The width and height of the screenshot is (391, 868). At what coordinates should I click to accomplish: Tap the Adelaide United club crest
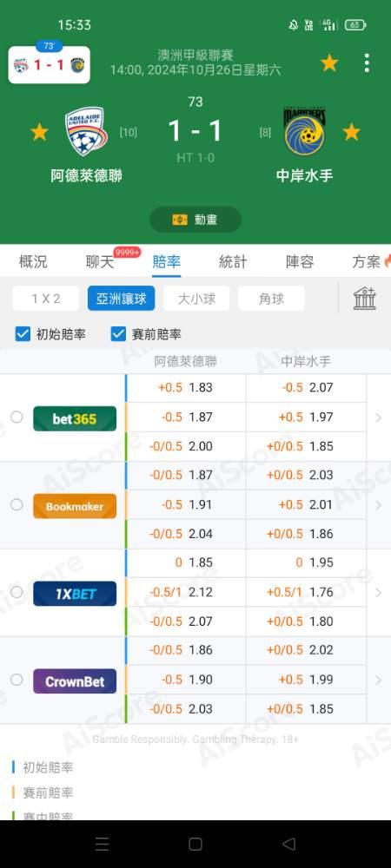point(86,131)
